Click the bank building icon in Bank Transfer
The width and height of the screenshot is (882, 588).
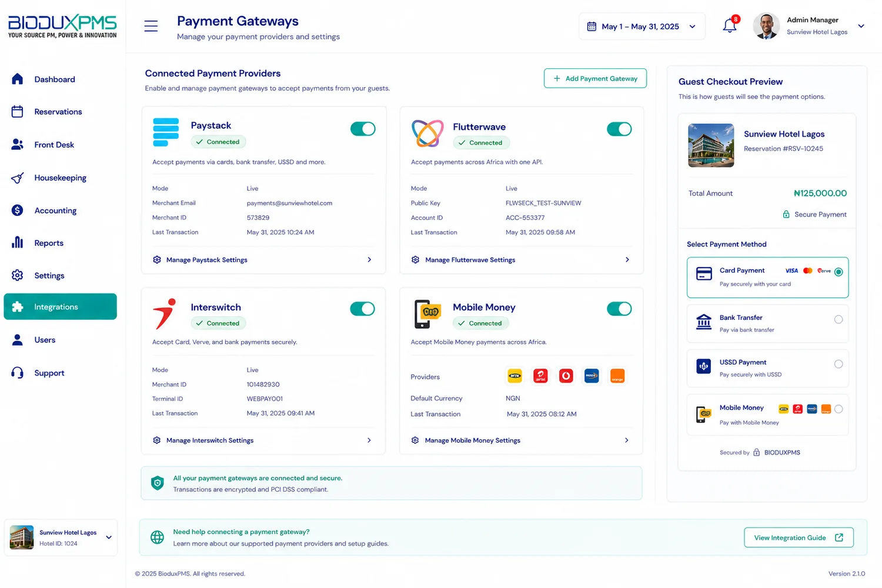pos(704,322)
